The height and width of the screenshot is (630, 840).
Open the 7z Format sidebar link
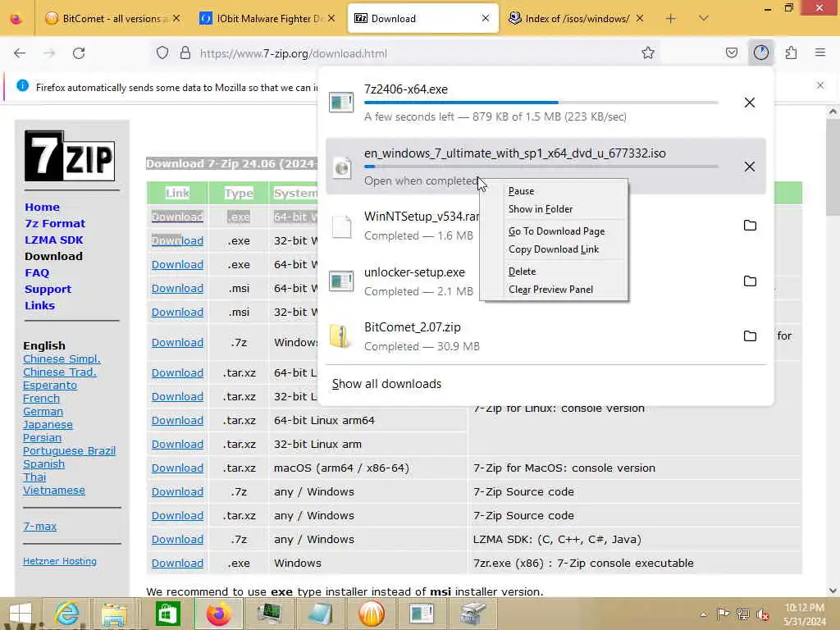[55, 223]
